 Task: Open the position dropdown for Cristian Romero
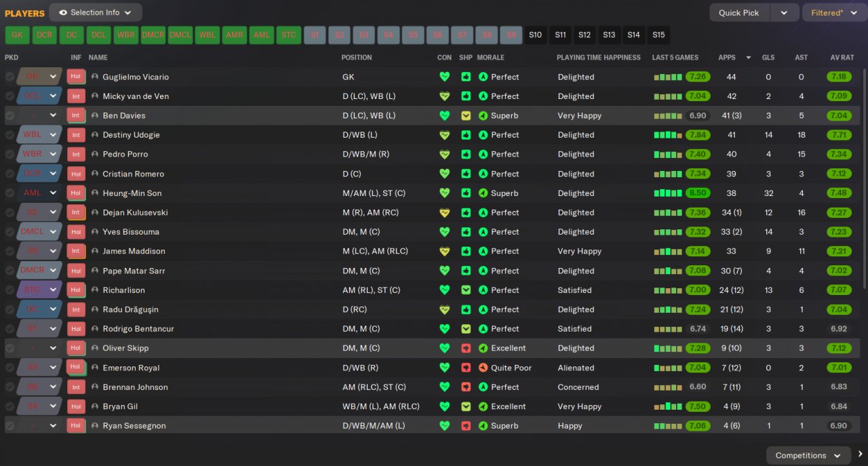click(53, 174)
